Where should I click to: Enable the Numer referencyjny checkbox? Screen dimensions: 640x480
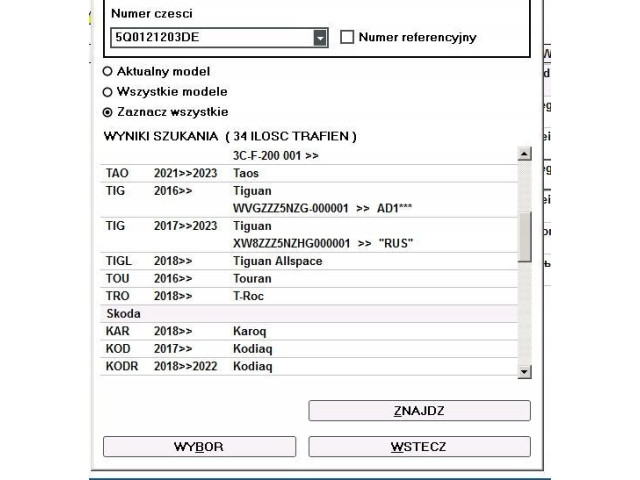348,38
